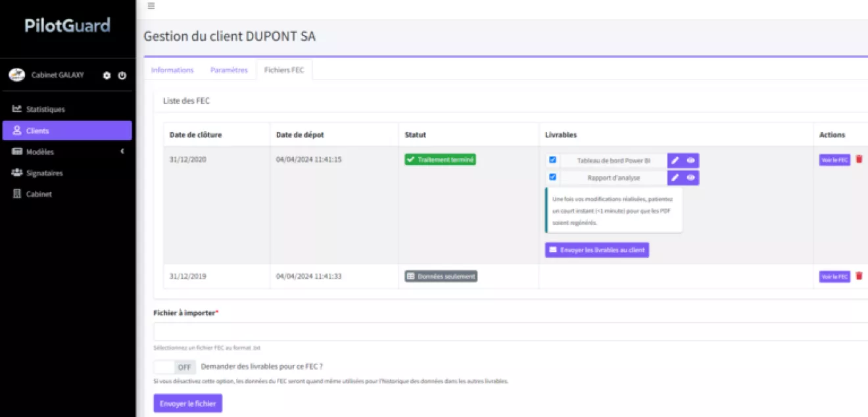Click Statut column header
The image size is (868, 417).
pos(416,135)
